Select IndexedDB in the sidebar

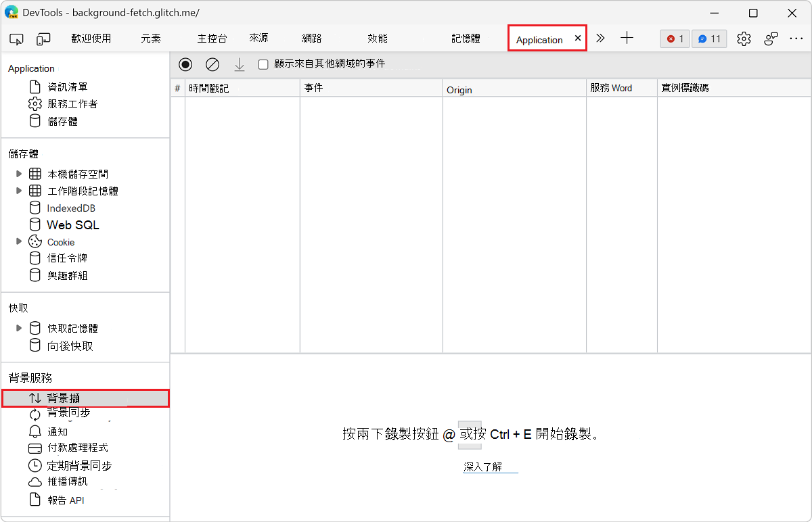(x=71, y=208)
